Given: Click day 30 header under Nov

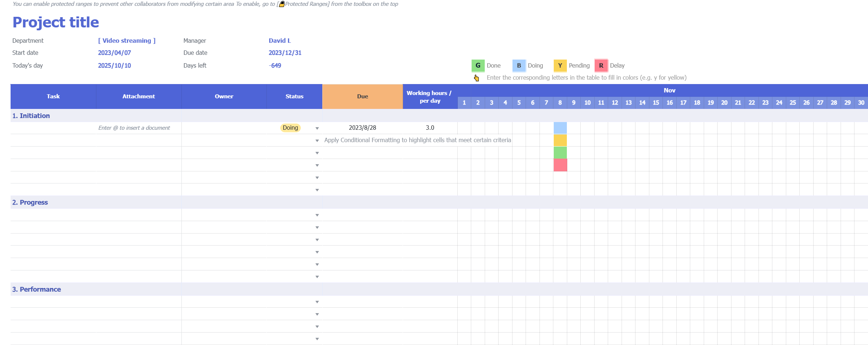Looking at the screenshot, I should click(x=861, y=103).
